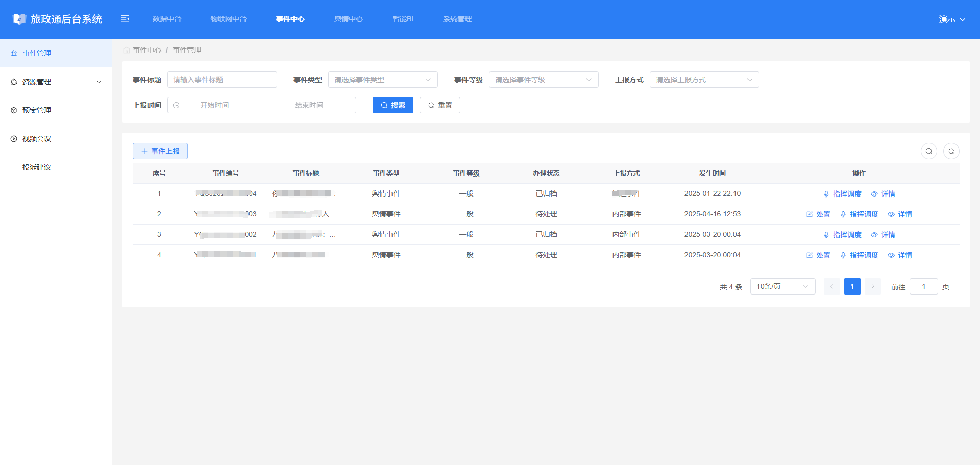Open 系统管理 top menu
Screen dimensions: 980x465
pos(457,19)
